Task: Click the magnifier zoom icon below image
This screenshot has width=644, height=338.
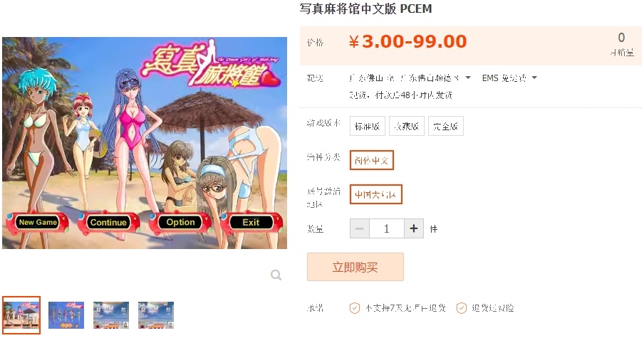Action: point(276,275)
